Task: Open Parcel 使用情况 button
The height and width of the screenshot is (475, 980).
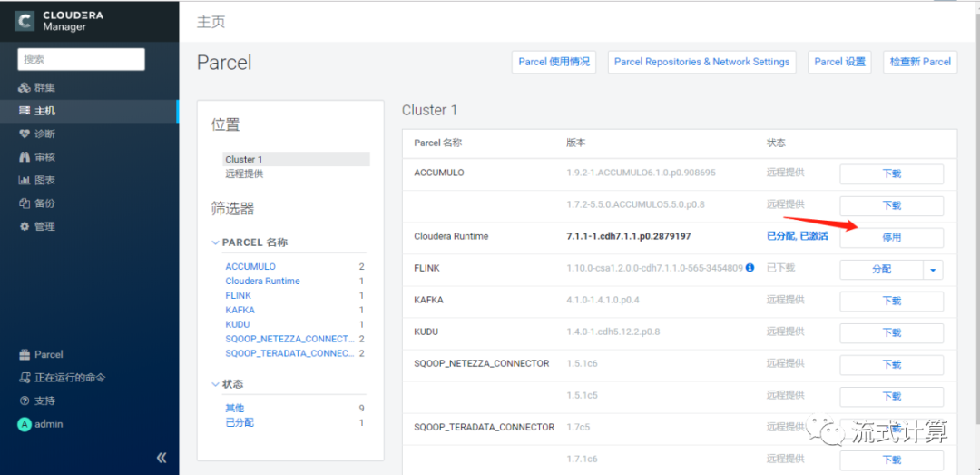Action: (554, 62)
